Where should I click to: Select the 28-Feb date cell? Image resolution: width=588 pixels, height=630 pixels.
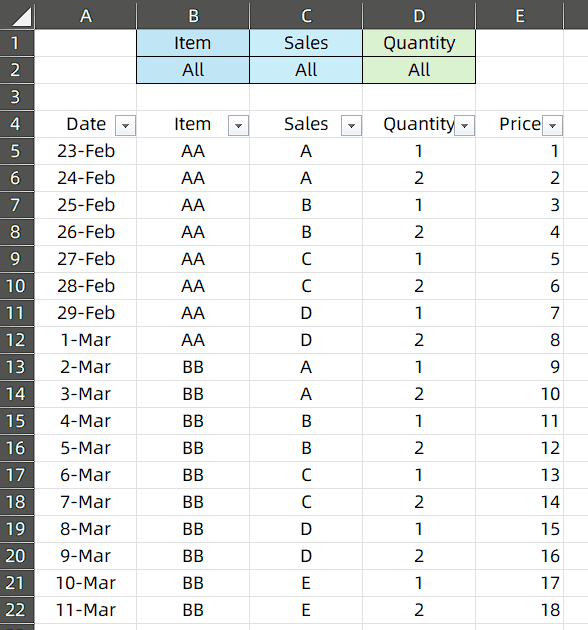(x=86, y=286)
